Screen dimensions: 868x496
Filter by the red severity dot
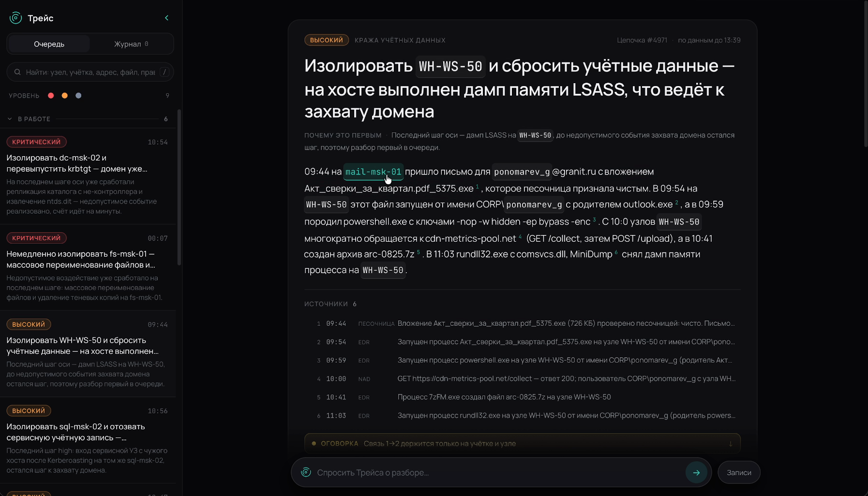coord(51,96)
